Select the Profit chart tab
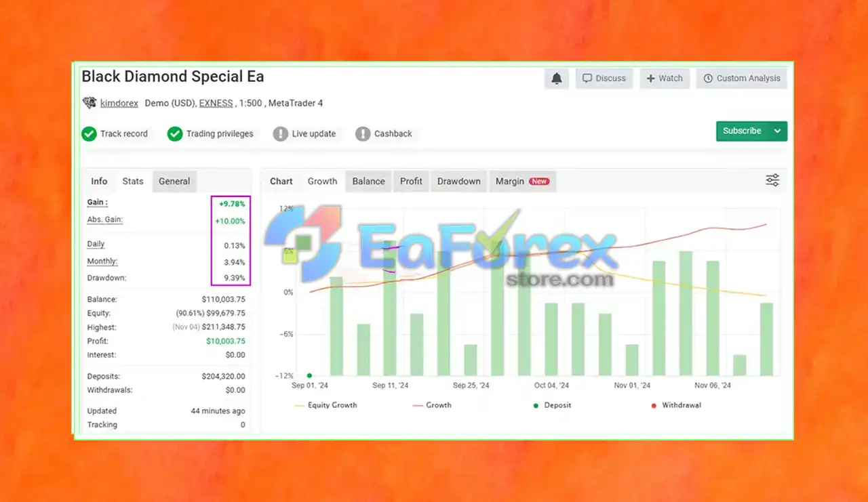868x502 pixels. tap(411, 181)
